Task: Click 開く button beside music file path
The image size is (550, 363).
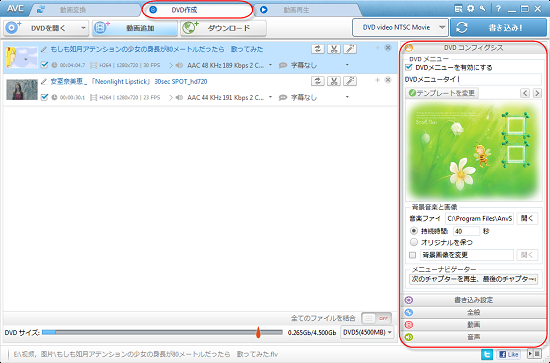Action: coord(527,218)
